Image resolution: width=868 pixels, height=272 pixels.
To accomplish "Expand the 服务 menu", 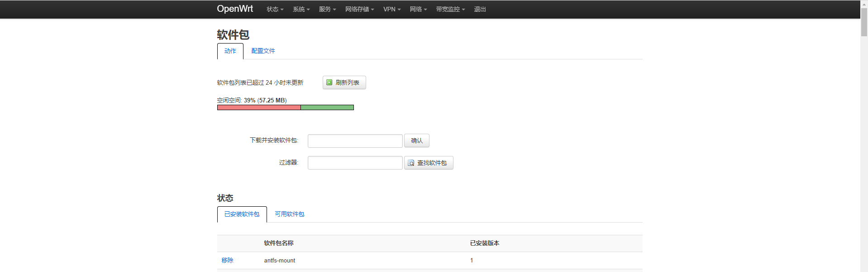I will tap(328, 9).
